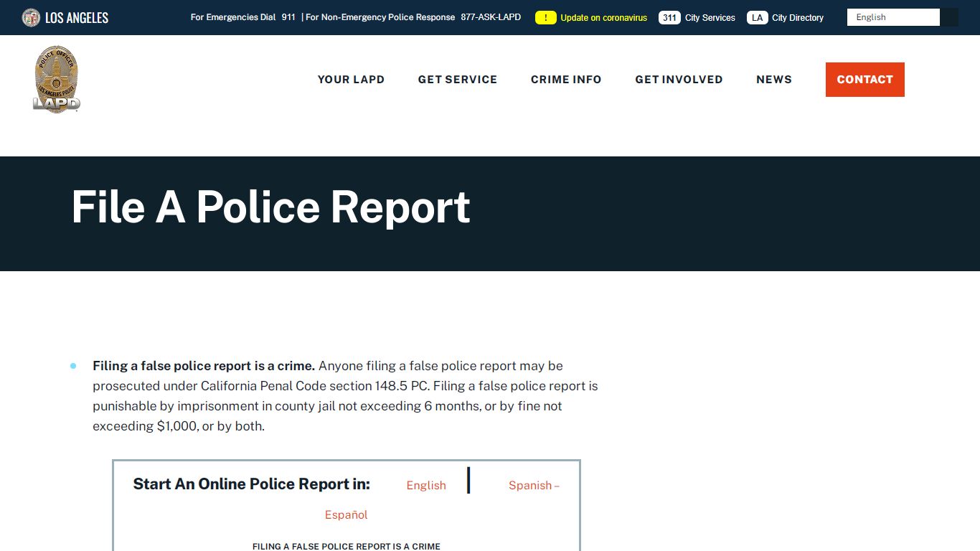Open the GET INVOLVED menu
Viewport: 980px width, 551px height.
pyautogui.click(x=679, y=80)
